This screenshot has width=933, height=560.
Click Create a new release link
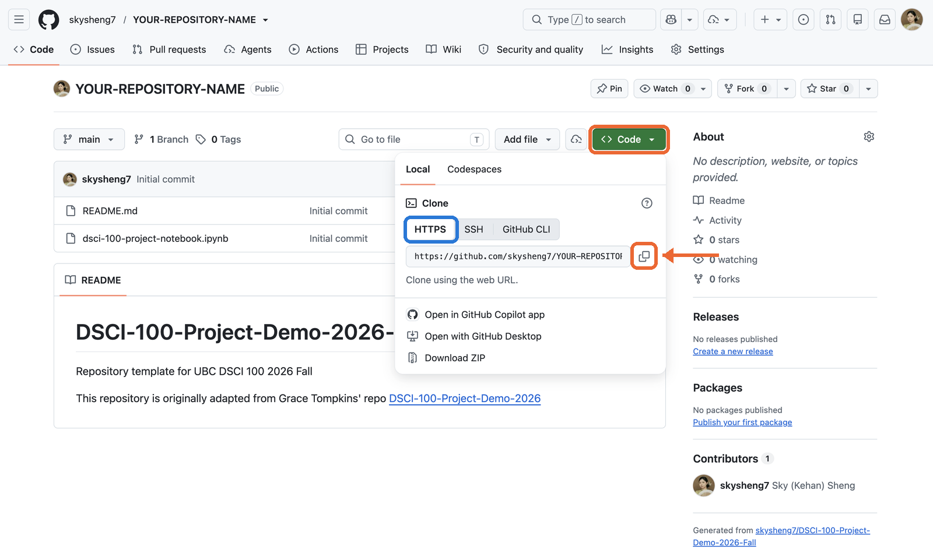[x=733, y=351]
